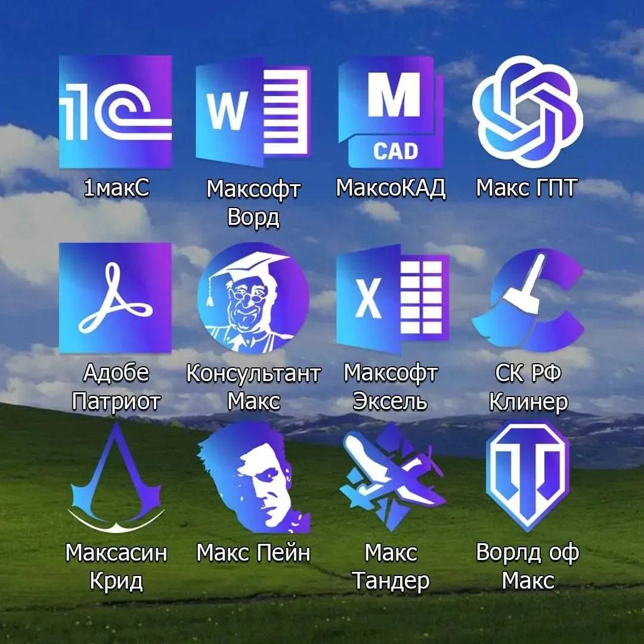Click the "Ворлд оф Макс" caption text
This screenshot has height=644, width=644.
528,566
